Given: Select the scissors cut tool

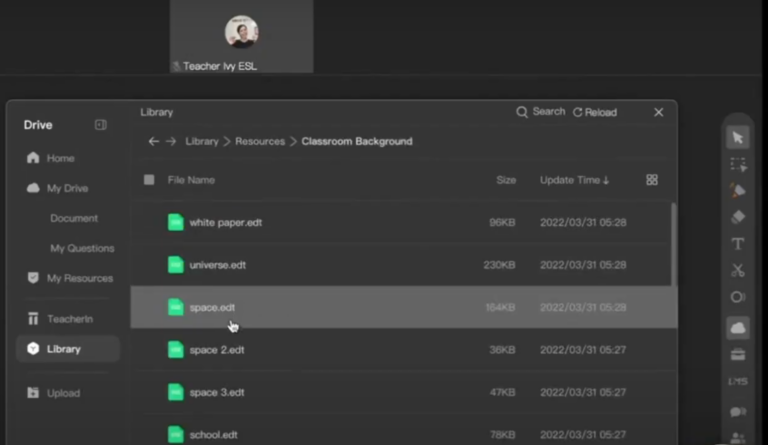Looking at the screenshot, I should tap(737, 270).
